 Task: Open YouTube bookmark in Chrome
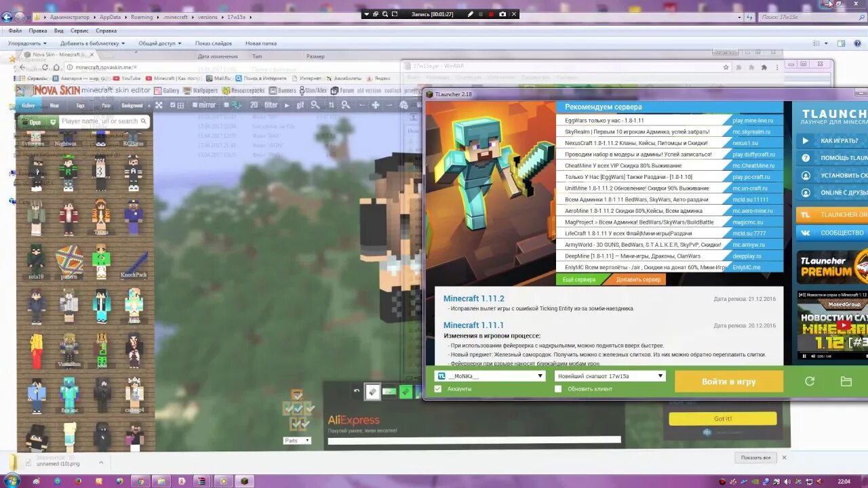(126, 79)
